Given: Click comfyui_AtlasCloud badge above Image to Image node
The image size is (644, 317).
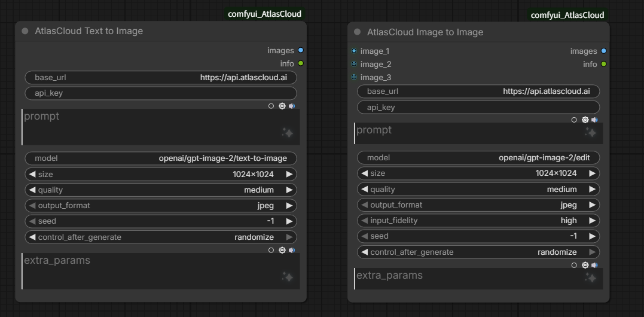Looking at the screenshot, I should (x=567, y=15).
